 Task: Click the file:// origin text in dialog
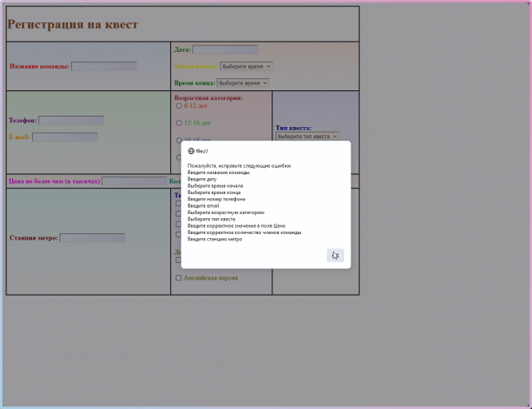click(x=202, y=151)
